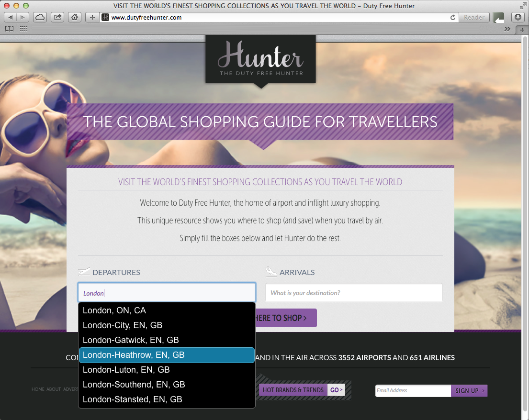
Task: Open the iCloud tabs button
Action: (x=40, y=17)
